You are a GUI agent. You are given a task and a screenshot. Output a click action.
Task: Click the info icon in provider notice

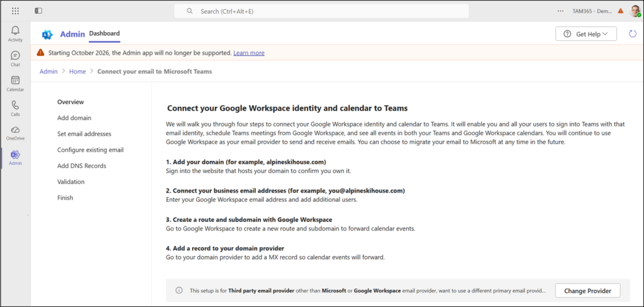tap(179, 290)
